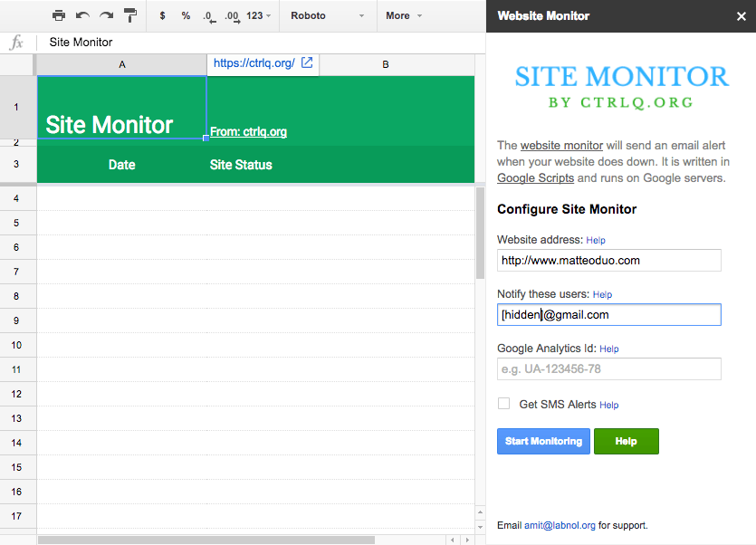The image size is (756, 545).
Task: Select row 3 header
Action: point(16,164)
